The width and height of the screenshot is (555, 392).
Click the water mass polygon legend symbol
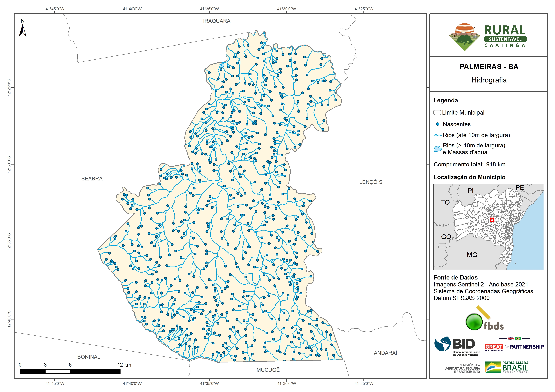pos(437,149)
